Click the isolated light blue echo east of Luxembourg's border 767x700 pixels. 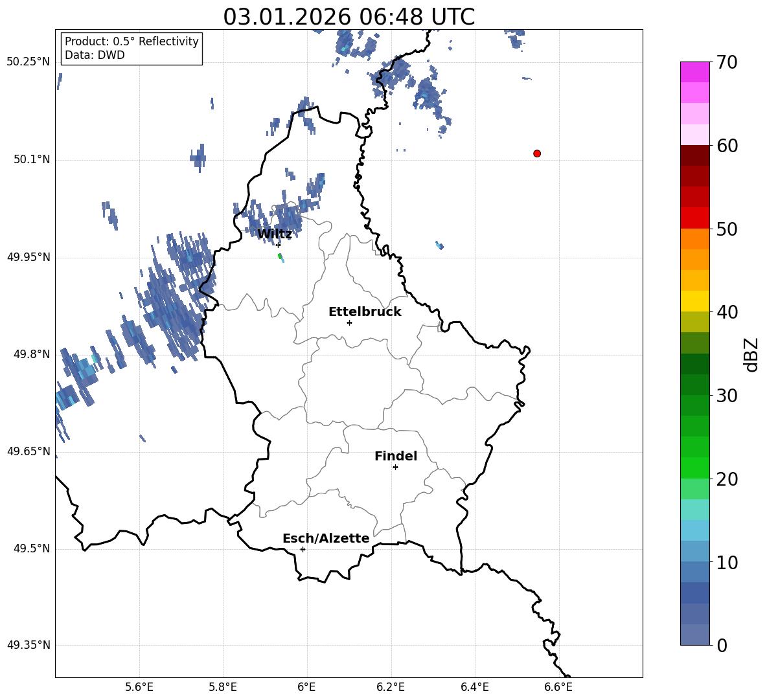click(439, 245)
